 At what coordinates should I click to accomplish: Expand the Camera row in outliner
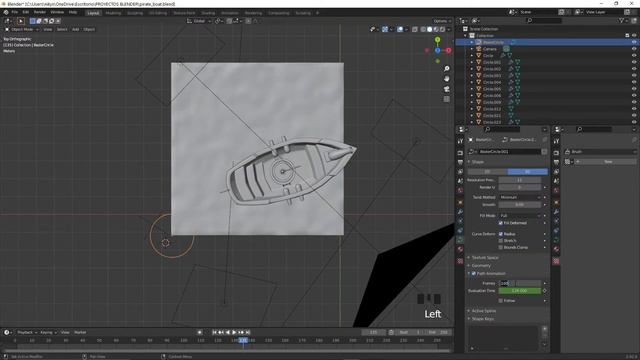point(472,49)
